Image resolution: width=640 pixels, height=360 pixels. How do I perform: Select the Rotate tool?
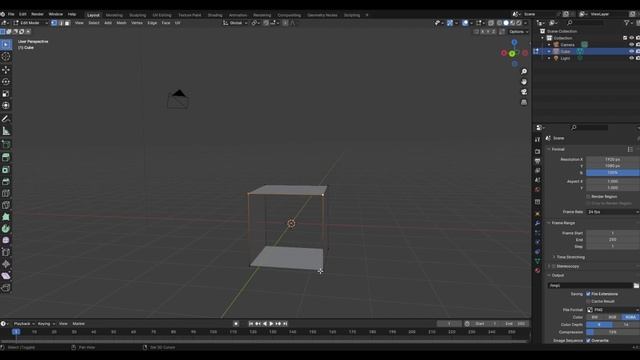tap(6, 82)
